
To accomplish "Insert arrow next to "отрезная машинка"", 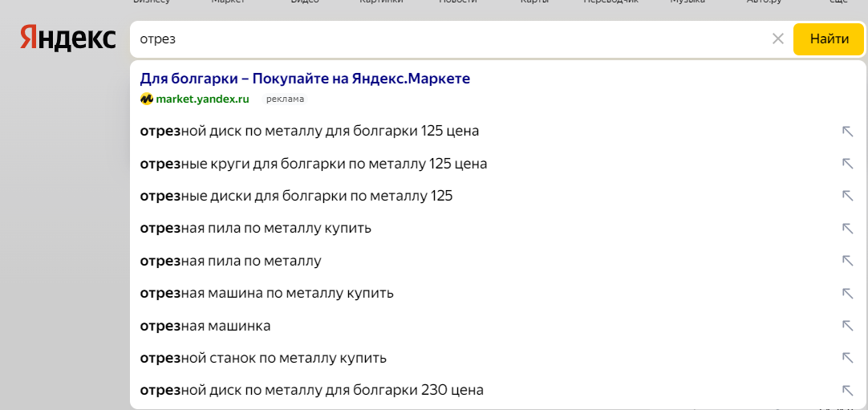I will click(847, 325).
